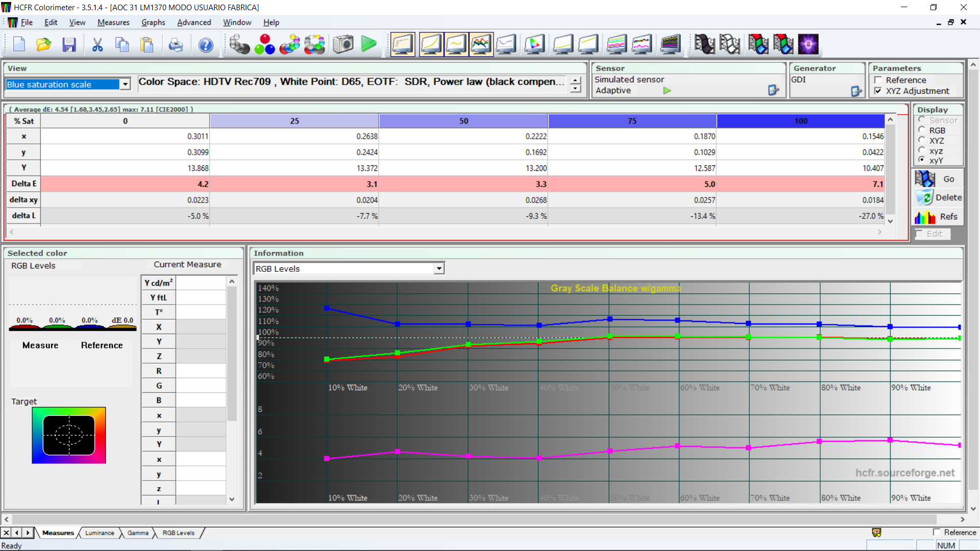980x551 pixels.
Task: Toggle the Reference checkbox in status bar
Action: 937,532
